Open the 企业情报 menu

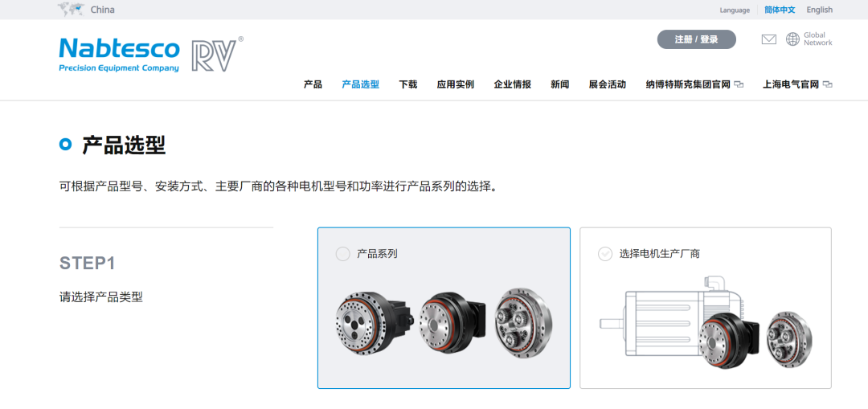point(513,84)
